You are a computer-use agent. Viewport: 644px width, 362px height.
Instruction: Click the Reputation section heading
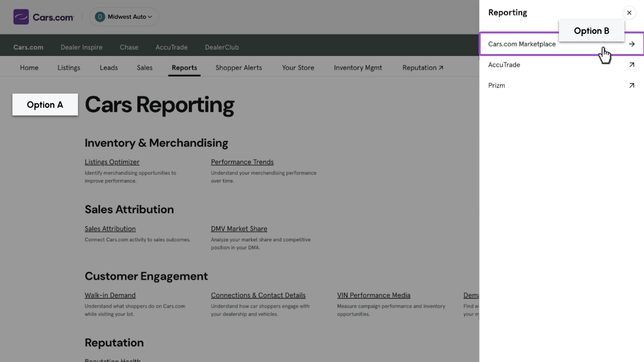(x=114, y=343)
